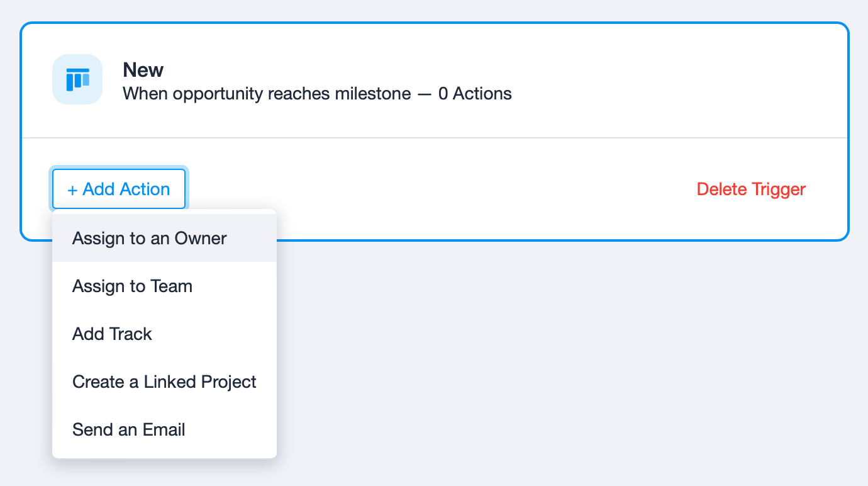Click the blue milestone board icon
The image size is (868, 486).
(77, 79)
